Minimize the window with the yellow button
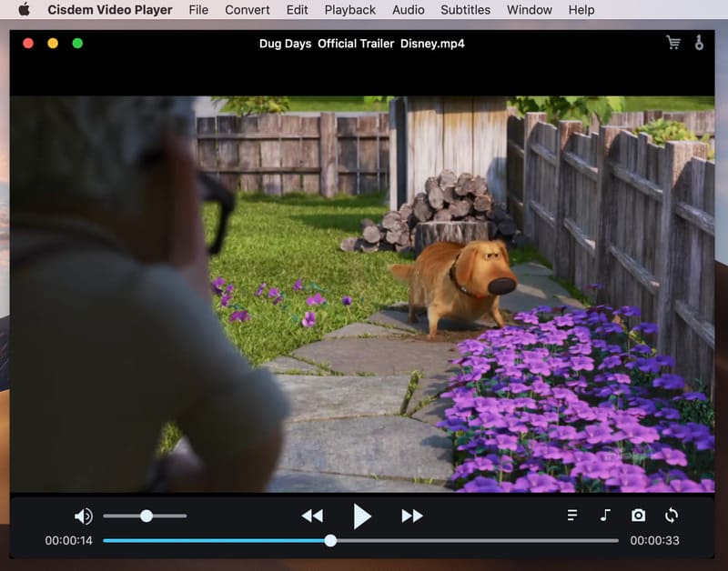This screenshot has width=728, height=571. point(53,43)
